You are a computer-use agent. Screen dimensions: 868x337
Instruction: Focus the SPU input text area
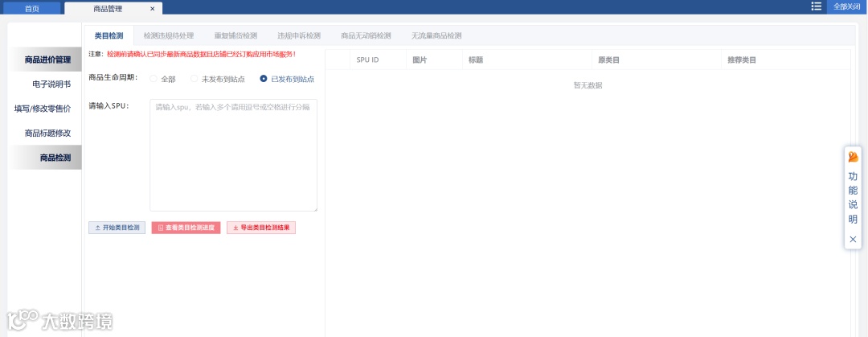coord(234,155)
